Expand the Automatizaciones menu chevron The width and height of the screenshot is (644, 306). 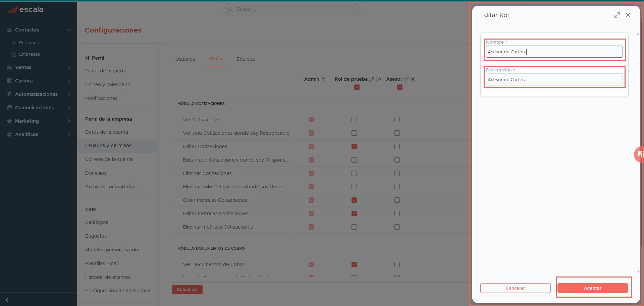click(69, 94)
